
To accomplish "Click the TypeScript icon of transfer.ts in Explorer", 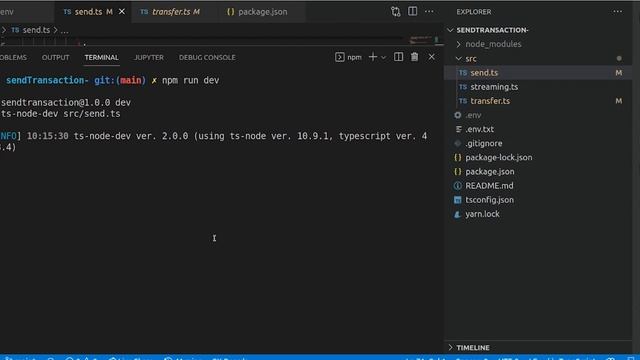I will (x=462, y=101).
